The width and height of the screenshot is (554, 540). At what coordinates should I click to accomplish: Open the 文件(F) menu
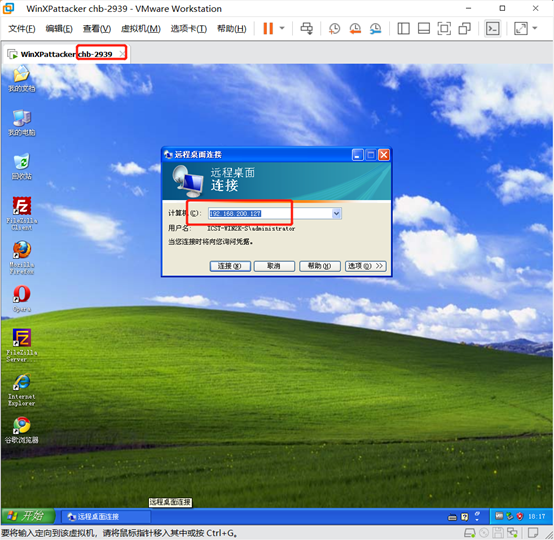pos(22,29)
